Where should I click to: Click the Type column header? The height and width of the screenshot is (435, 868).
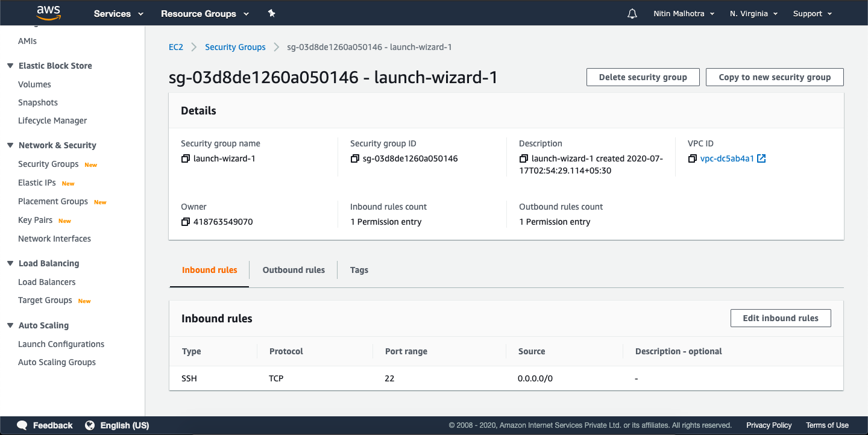coord(191,351)
